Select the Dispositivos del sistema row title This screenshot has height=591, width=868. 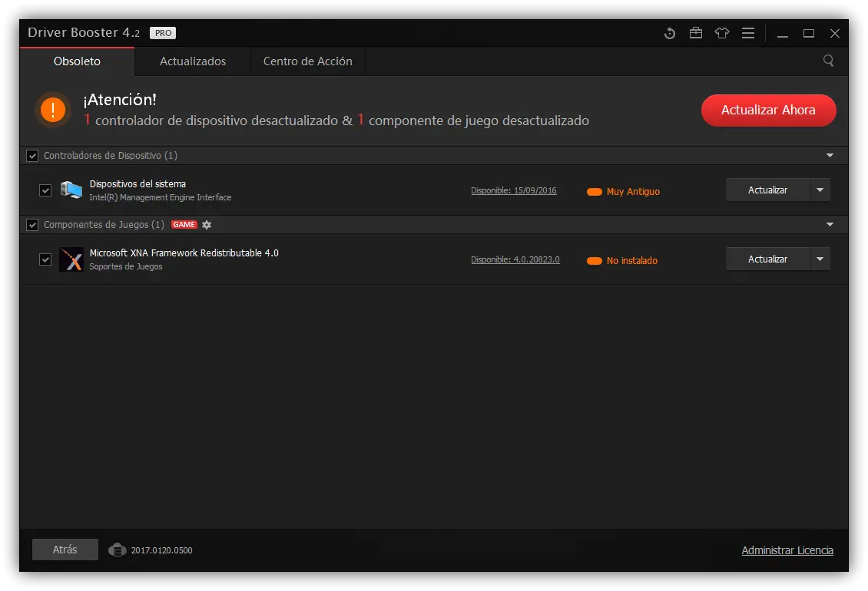137,183
